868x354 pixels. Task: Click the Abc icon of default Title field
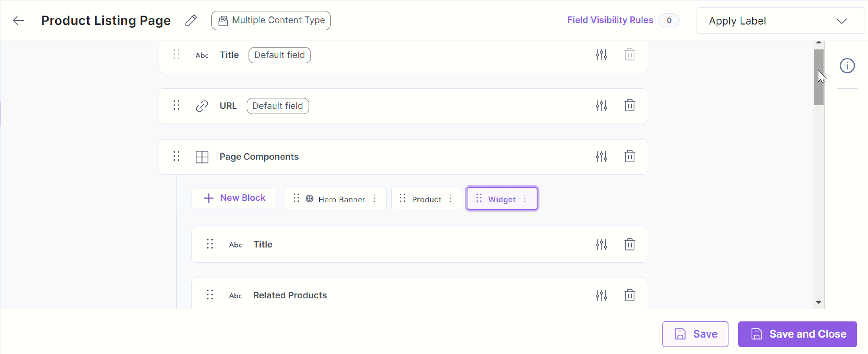point(202,55)
